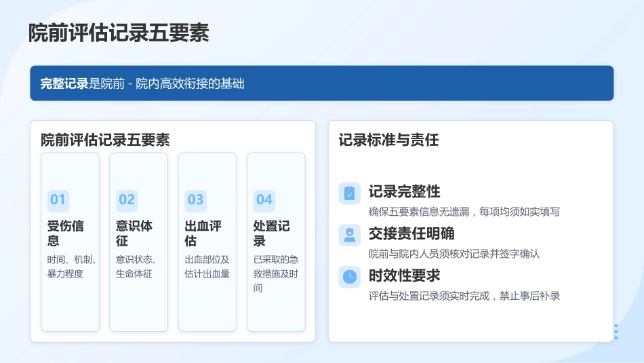The height and width of the screenshot is (363, 644).
Task: Click the person icon beside 交接责任明确
Action: pyautogui.click(x=350, y=235)
